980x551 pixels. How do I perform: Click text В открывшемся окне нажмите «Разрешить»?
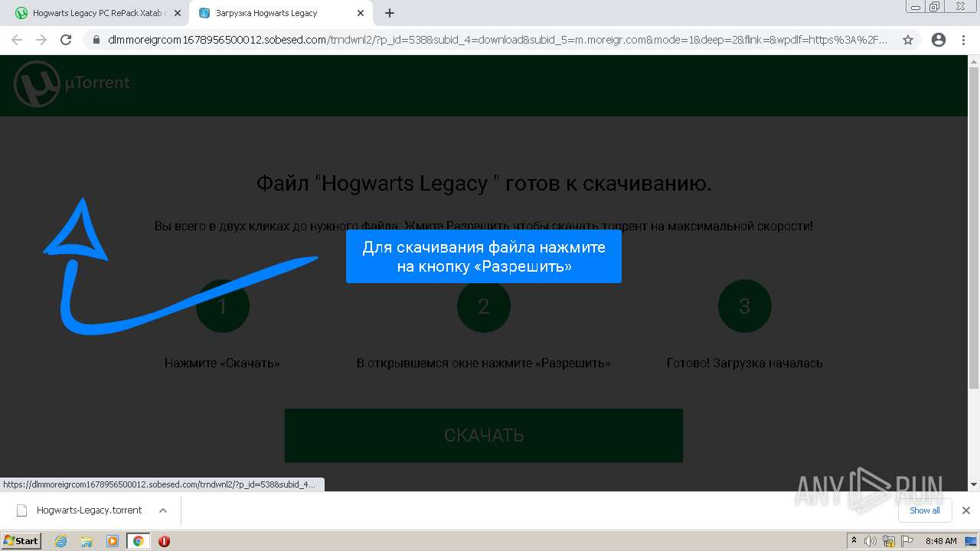pyautogui.click(x=484, y=363)
